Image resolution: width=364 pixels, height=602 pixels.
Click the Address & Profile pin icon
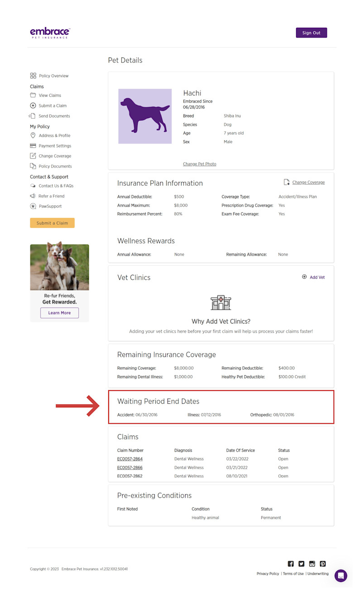[x=33, y=135]
